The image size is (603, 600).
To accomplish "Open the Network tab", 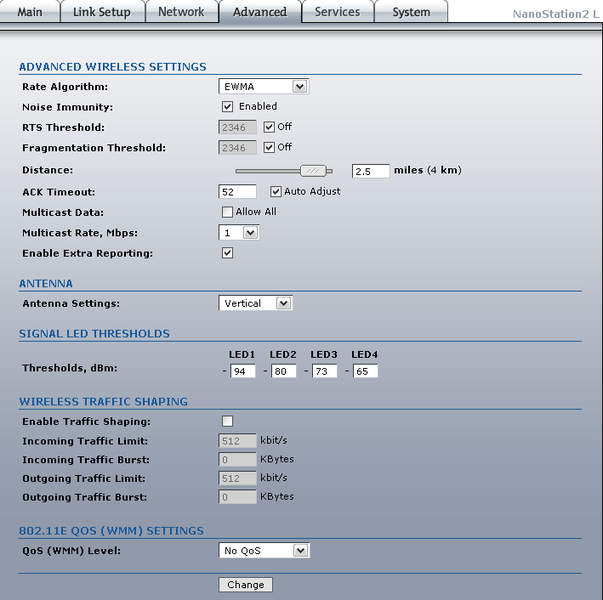I will (x=181, y=12).
